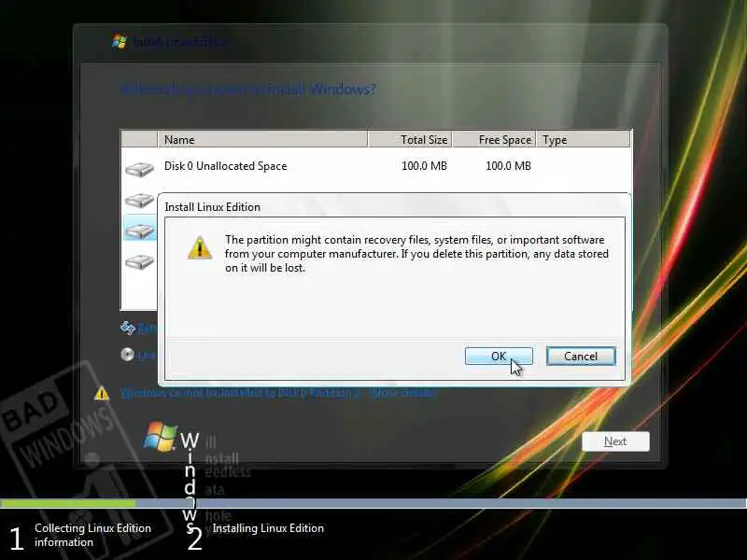747x560 pixels.
Task: Click the disk icon just below the highlighted row
Action: 139,261
